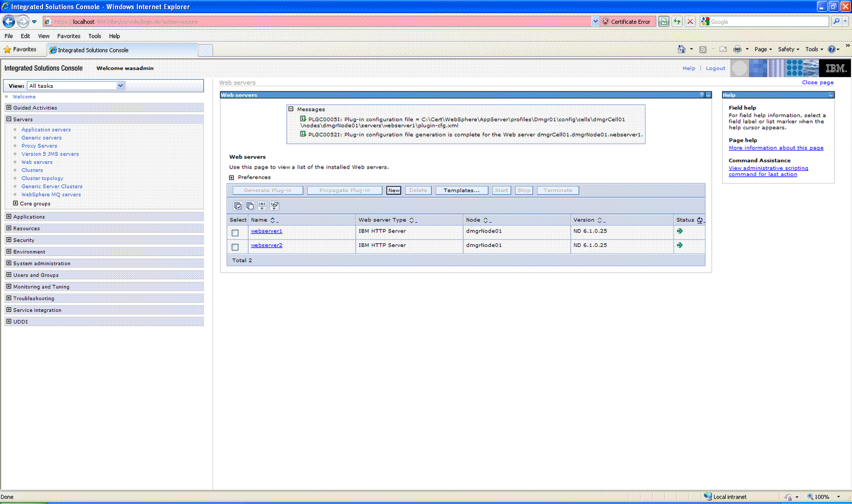Image resolution: width=852 pixels, height=504 pixels.
Task: Open the webserver1 link
Action: (267, 231)
